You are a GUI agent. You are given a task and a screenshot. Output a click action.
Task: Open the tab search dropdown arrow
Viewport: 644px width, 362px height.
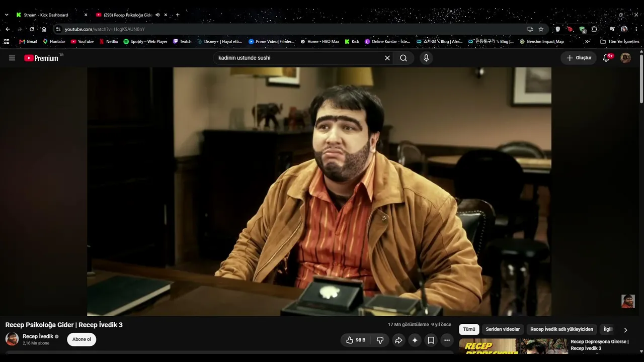[7, 15]
